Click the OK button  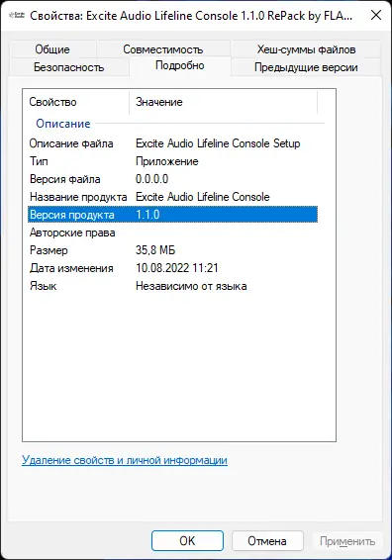(187, 541)
